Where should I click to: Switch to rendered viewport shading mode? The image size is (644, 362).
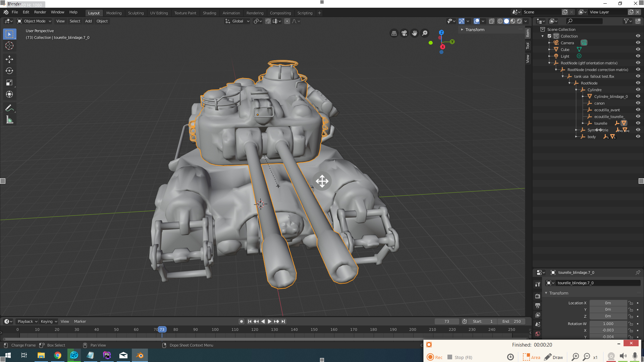(x=519, y=21)
